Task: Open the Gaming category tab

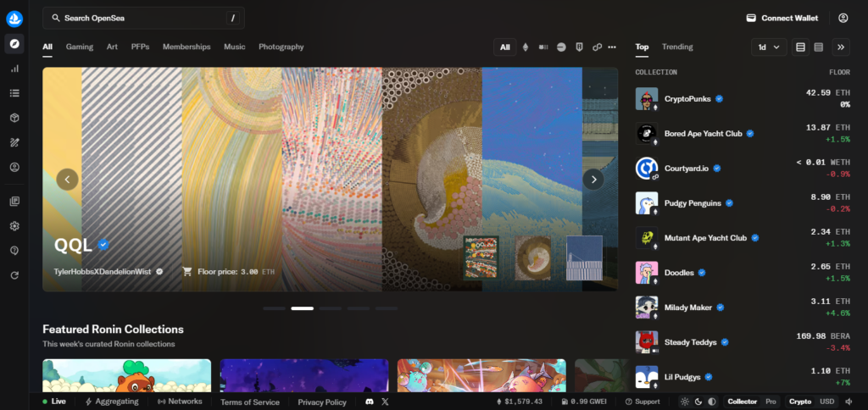Action: tap(80, 47)
